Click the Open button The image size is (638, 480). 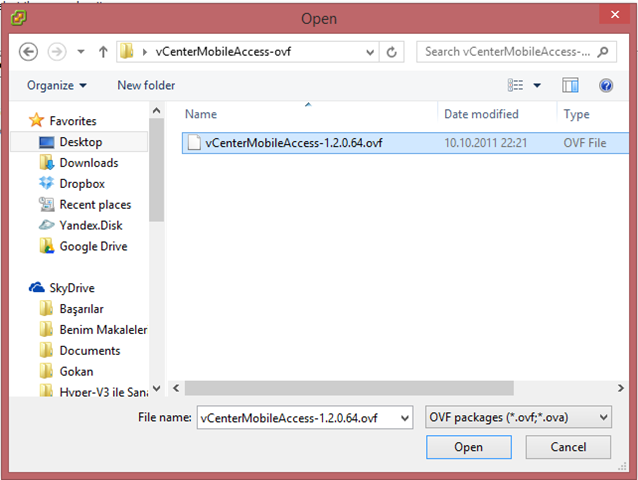coord(469,447)
